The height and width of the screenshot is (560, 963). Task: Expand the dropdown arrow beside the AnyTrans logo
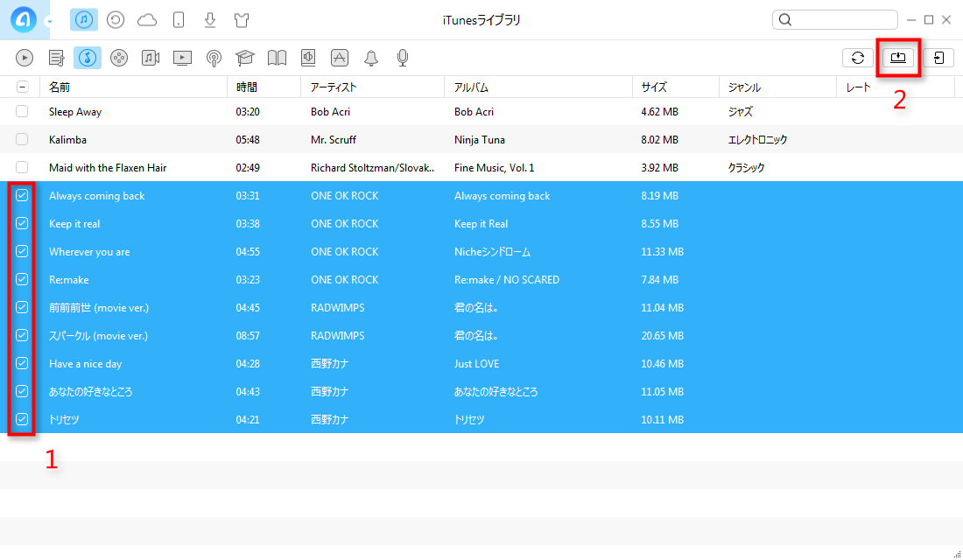49,22
